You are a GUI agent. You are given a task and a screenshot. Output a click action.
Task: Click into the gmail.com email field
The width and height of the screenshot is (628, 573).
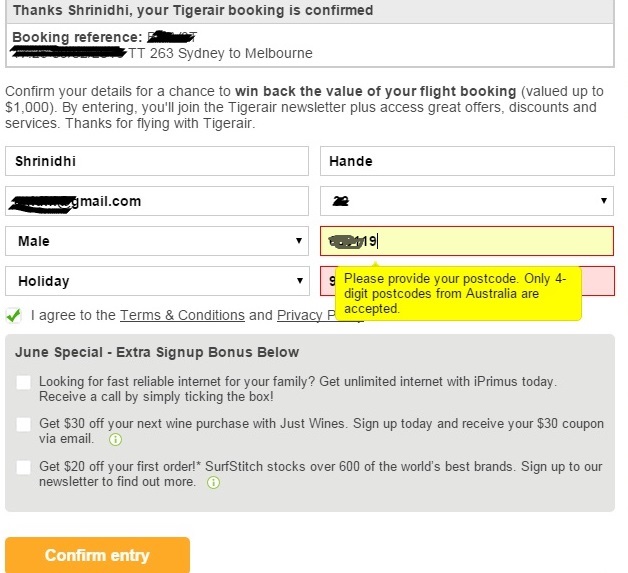pos(156,201)
